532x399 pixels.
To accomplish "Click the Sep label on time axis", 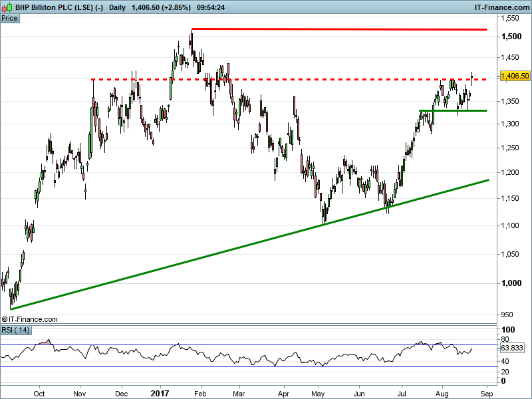I will [487, 394].
